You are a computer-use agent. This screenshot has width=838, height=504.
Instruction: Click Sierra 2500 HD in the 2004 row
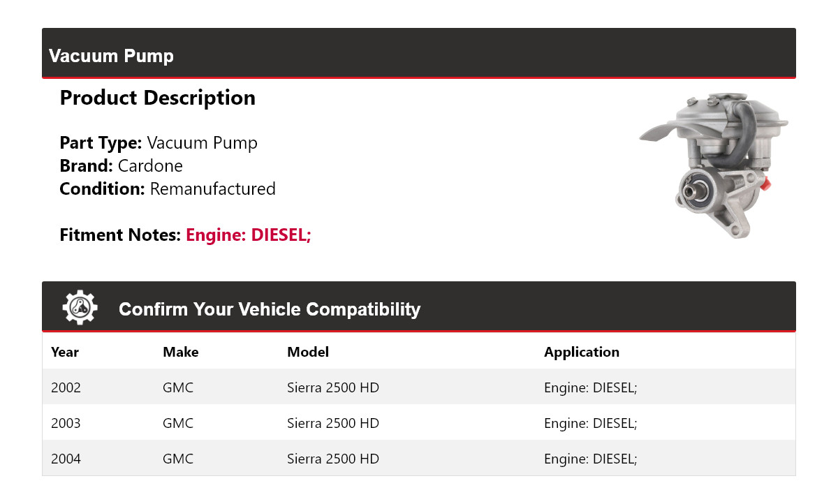[x=332, y=459]
